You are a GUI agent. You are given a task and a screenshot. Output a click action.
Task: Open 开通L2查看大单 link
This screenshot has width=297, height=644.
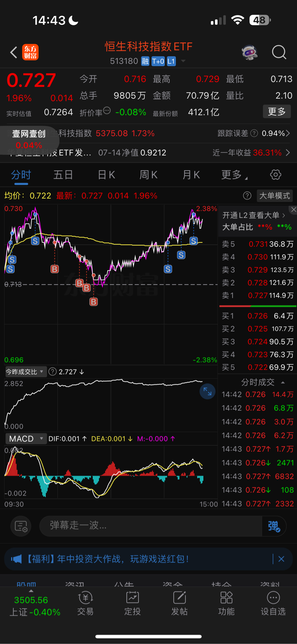(x=254, y=215)
